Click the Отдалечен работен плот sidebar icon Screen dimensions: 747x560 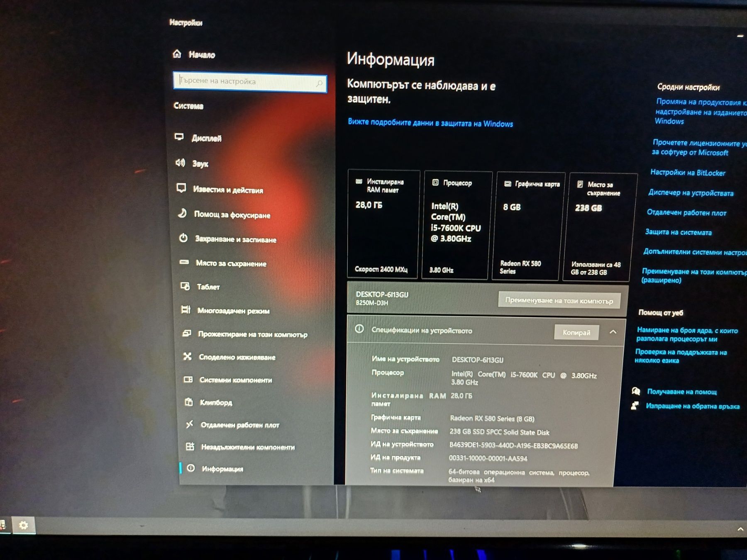190,424
